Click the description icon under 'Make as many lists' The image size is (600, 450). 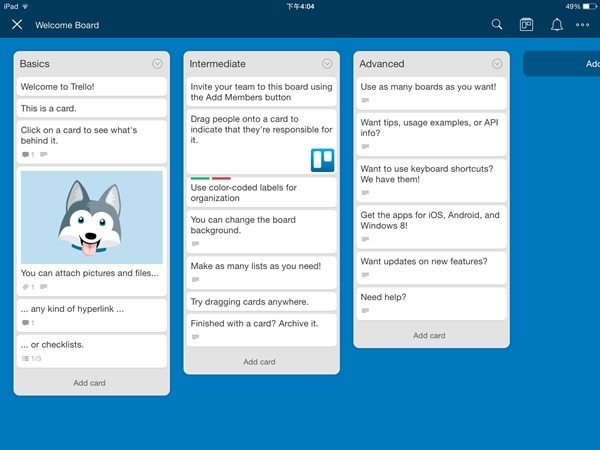(x=195, y=280)
